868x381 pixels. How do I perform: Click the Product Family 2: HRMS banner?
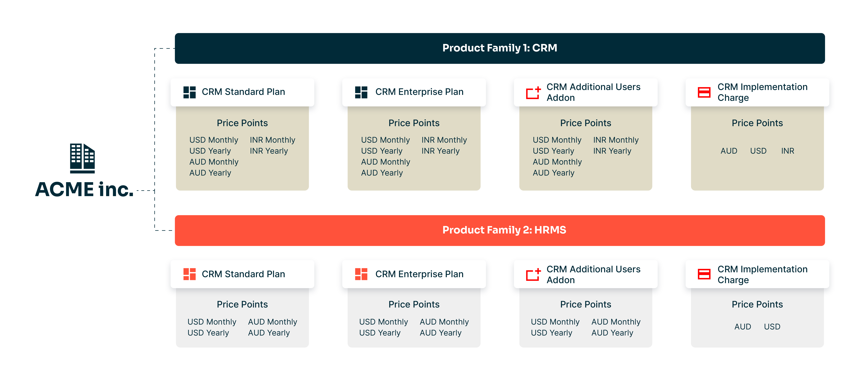coord(499,230)
